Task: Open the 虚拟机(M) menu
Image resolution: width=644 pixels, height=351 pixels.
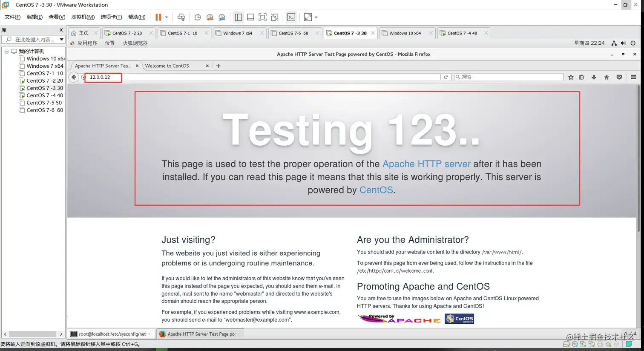Action: [x=83, y=17]
